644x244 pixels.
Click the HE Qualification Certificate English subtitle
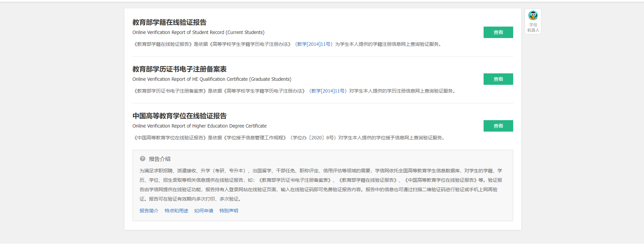coord(212,79)
